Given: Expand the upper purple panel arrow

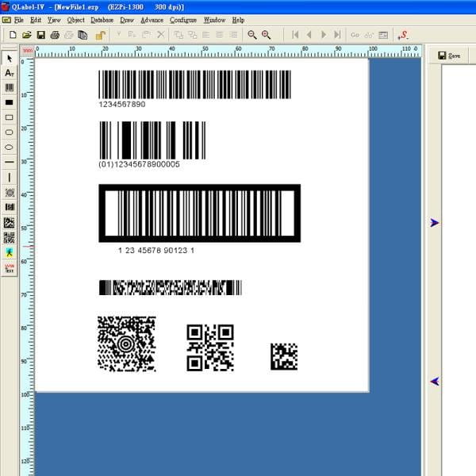Looking at the screenshot, I should point(434,224).
